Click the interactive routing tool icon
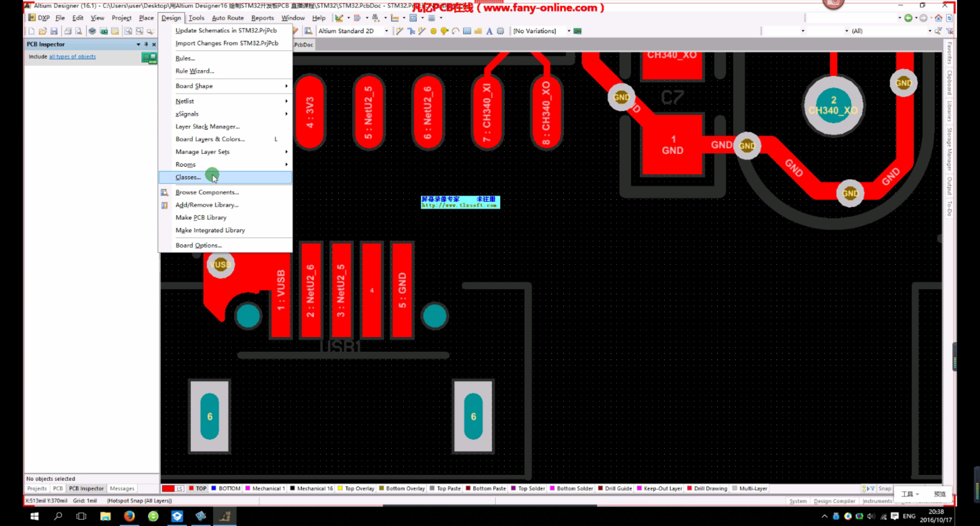 [x=399, y=31]
